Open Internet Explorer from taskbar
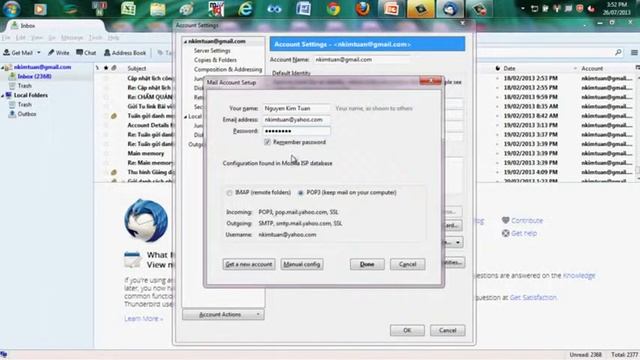This screenshot has width=640, height=360. [245, 9]
